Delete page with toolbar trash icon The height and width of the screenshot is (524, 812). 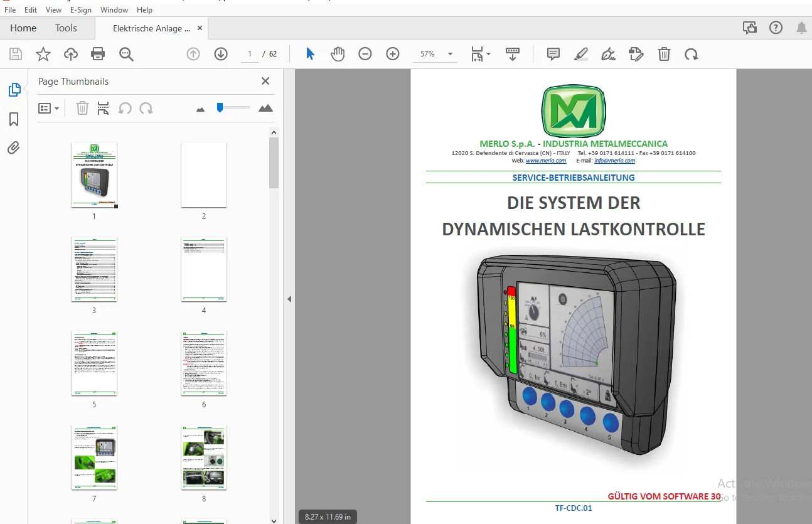(x=664, y=54)
